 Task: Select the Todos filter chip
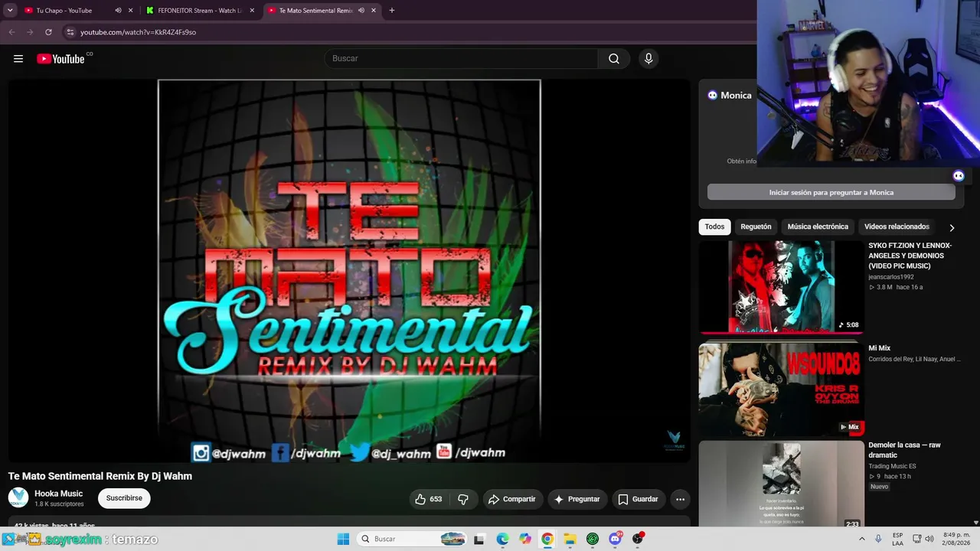[714, 227]
